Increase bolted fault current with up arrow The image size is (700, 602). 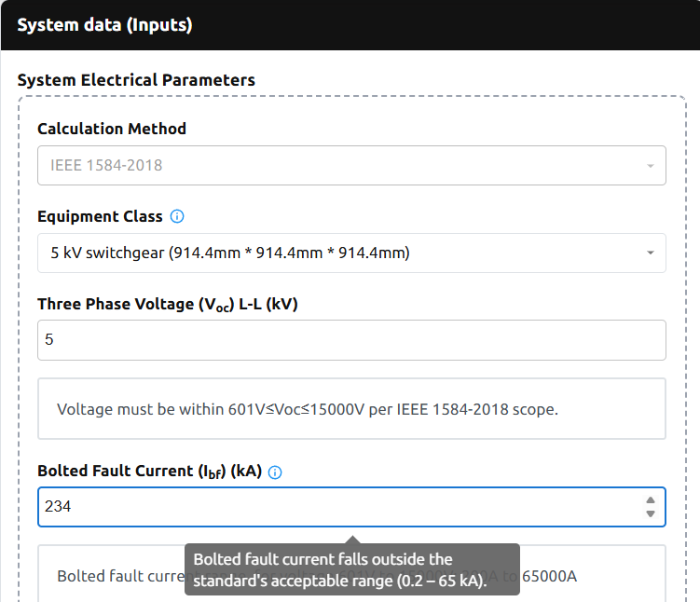pos(650,501)
